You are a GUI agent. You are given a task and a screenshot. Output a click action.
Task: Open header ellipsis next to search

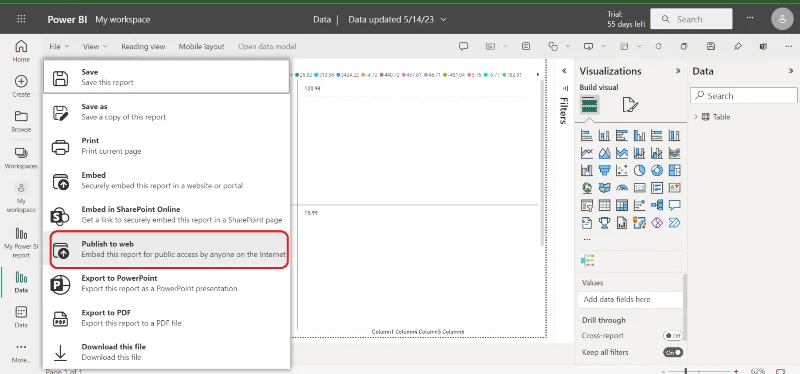(749, 18)
